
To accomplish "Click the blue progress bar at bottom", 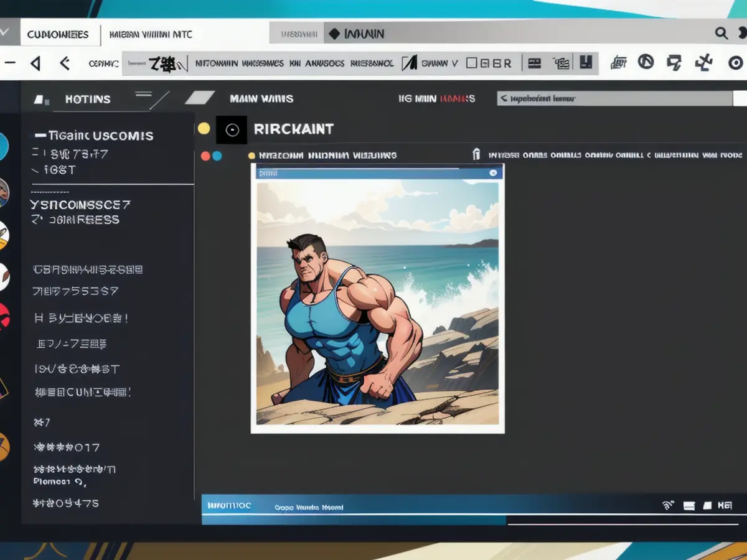I will pyautogui.click(x=354, y=520).
